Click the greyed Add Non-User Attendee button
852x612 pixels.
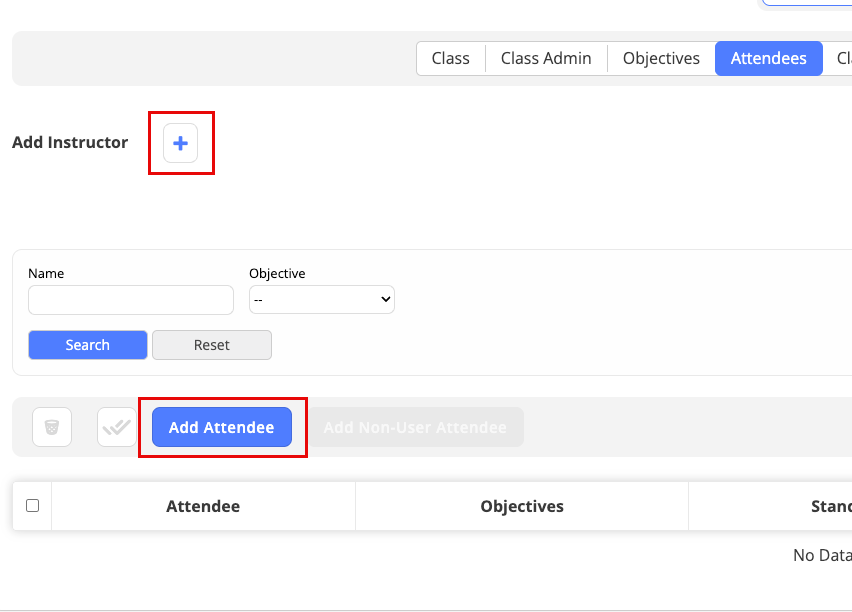(x=415, y=427)
